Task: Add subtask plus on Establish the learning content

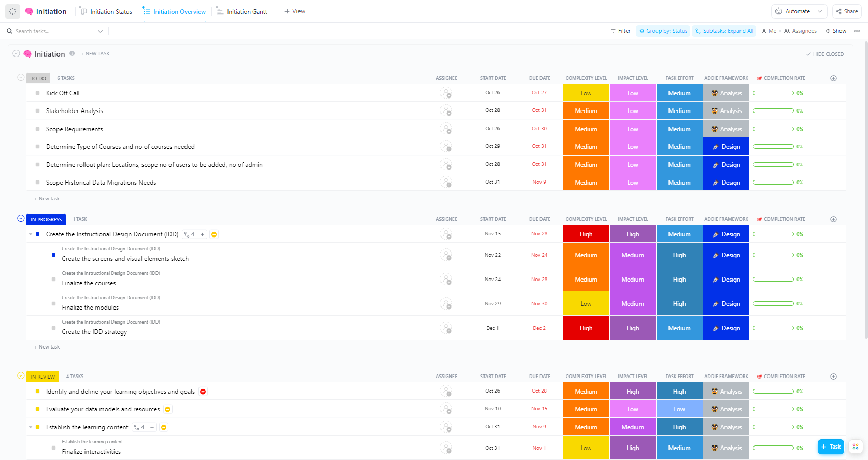Action: [x=152, y=427]
